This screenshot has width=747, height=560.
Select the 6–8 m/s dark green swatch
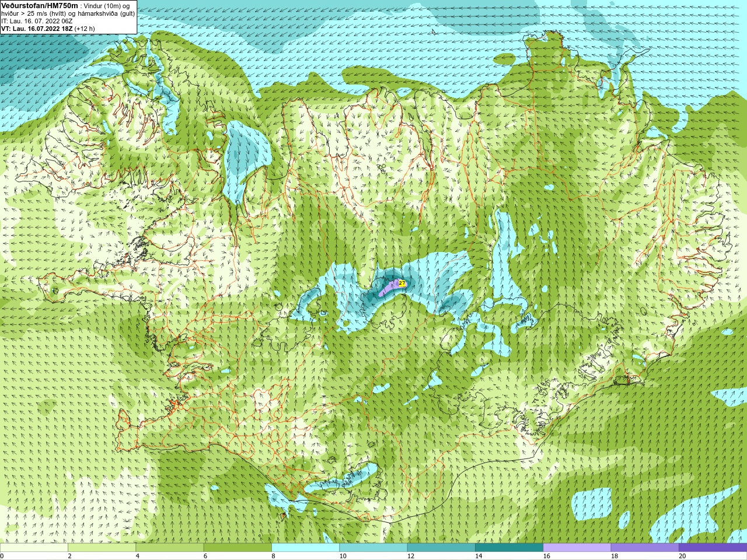238,548
